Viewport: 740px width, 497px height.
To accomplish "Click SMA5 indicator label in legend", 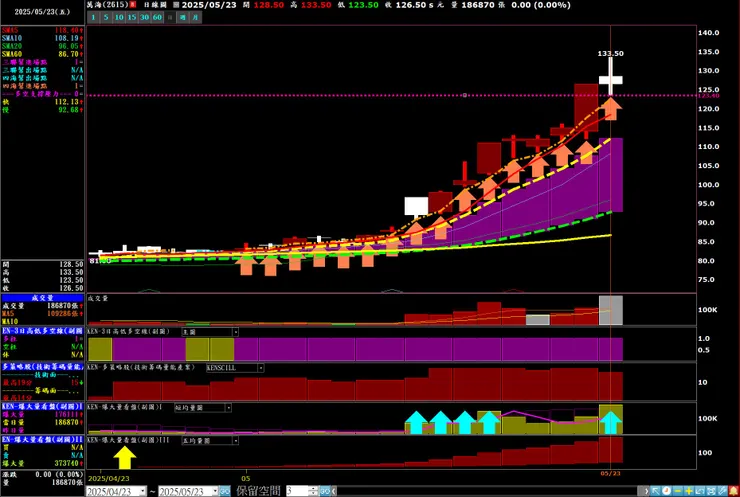I will click(10, 30).
